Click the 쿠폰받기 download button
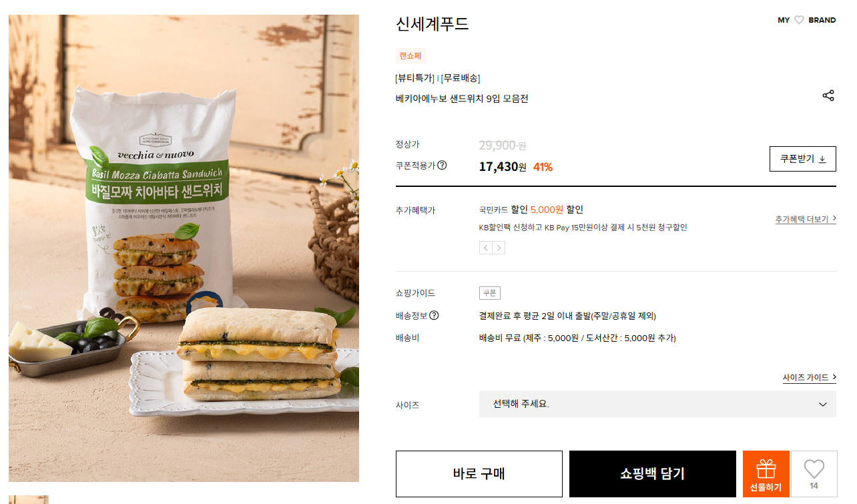This screenshot has width=857, height=504. tap(802, 159)
